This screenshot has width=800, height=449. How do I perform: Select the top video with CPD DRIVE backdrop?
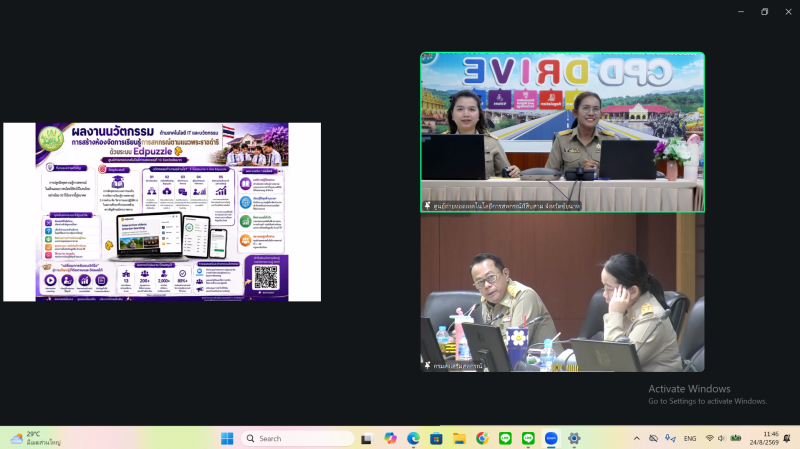[x=562, y=132]
